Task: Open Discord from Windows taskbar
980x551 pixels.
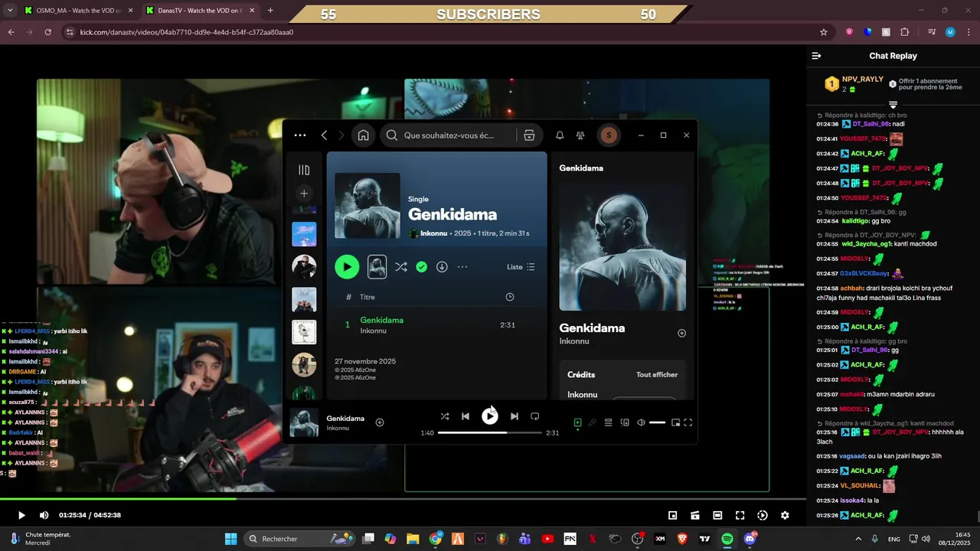Action: 750,539
